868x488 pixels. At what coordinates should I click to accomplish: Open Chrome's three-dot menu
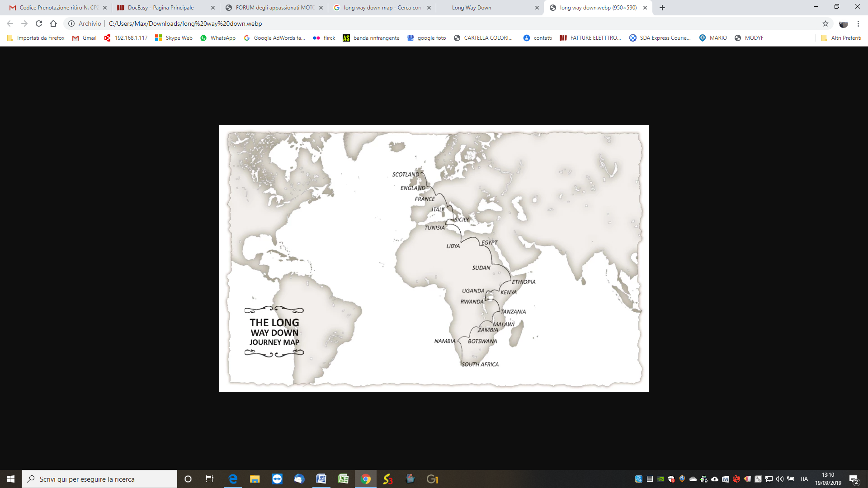(x=858, y=23)
